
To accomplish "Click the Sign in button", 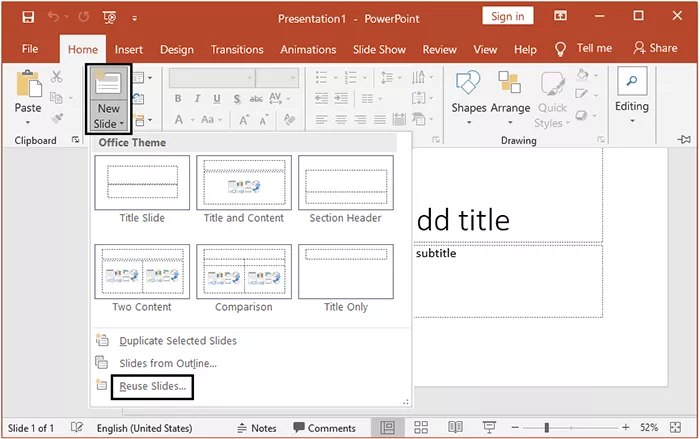I will click(x=508, y=17).
